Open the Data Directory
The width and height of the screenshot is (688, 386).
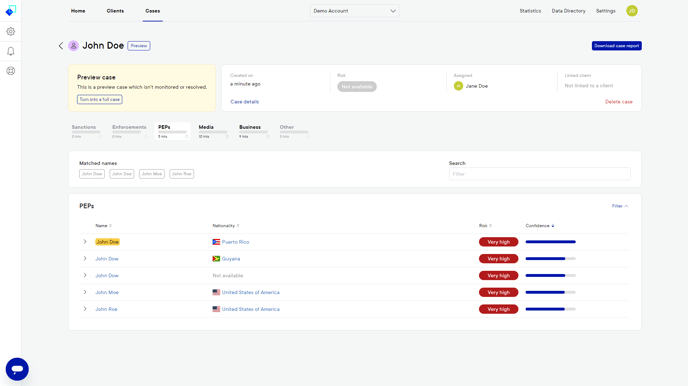[x=569, y=11]
